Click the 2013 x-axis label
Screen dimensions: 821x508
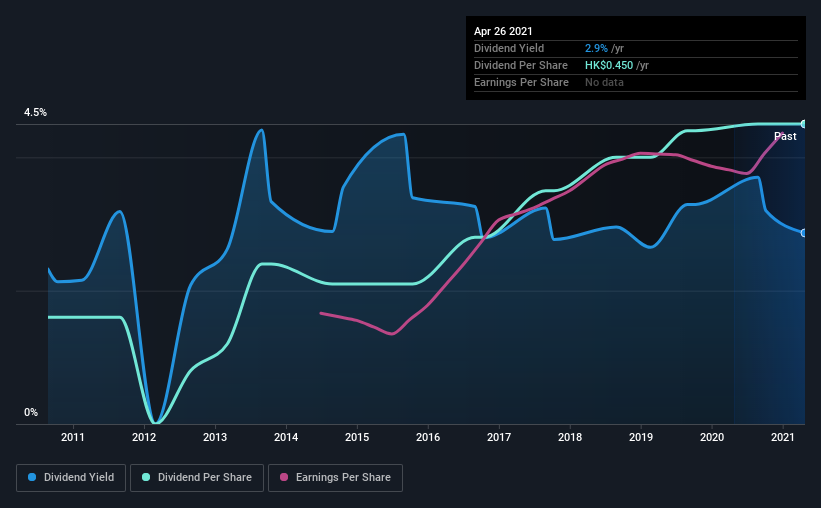pyautogui.click(x=215, y=437)
